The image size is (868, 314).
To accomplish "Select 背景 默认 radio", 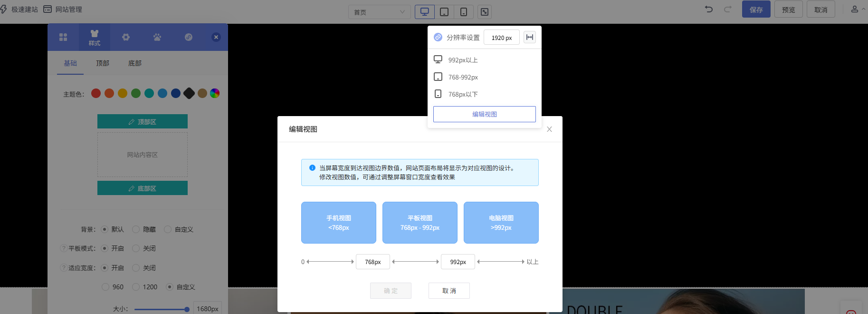I will (105, 229).
